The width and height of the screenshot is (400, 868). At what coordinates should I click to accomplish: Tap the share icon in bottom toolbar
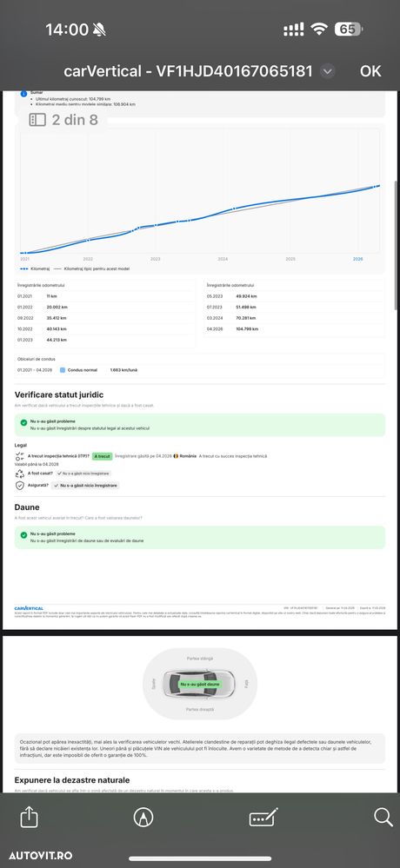(x=29, y=817)
